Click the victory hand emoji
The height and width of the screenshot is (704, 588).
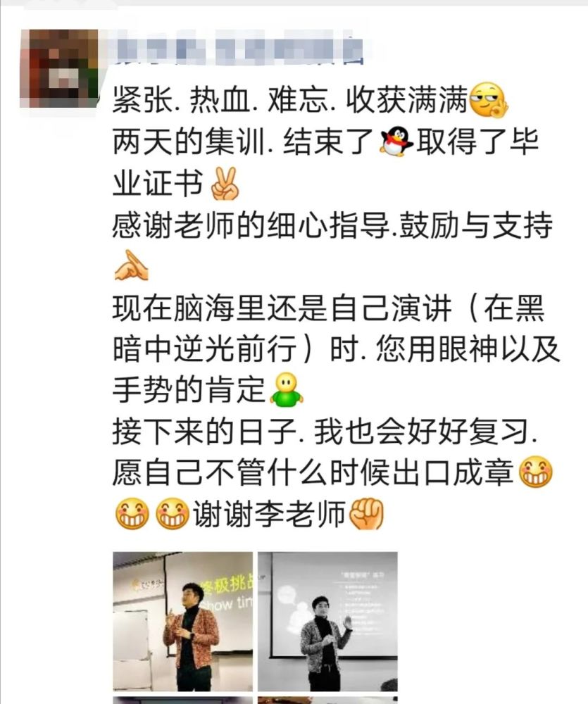coord(225,184)
